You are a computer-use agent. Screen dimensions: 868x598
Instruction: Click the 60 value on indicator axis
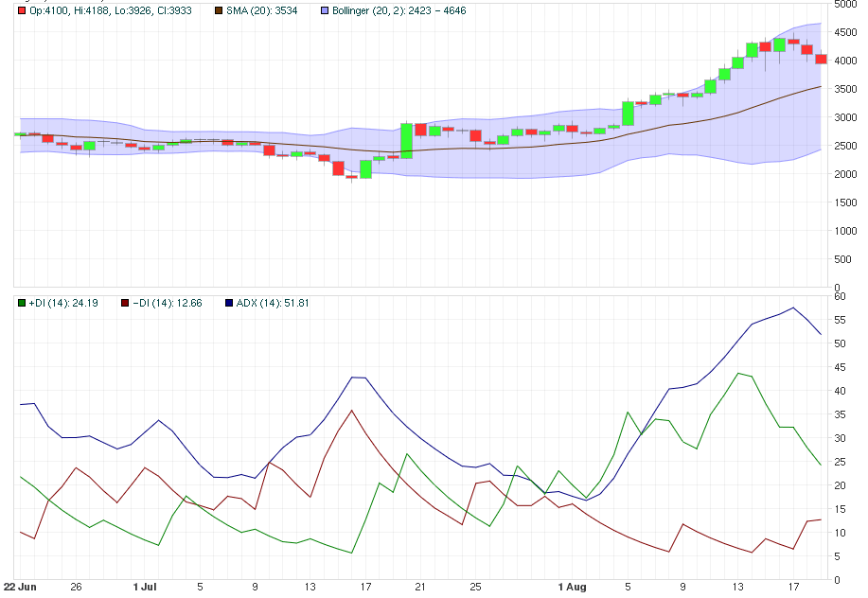[840, 296]
